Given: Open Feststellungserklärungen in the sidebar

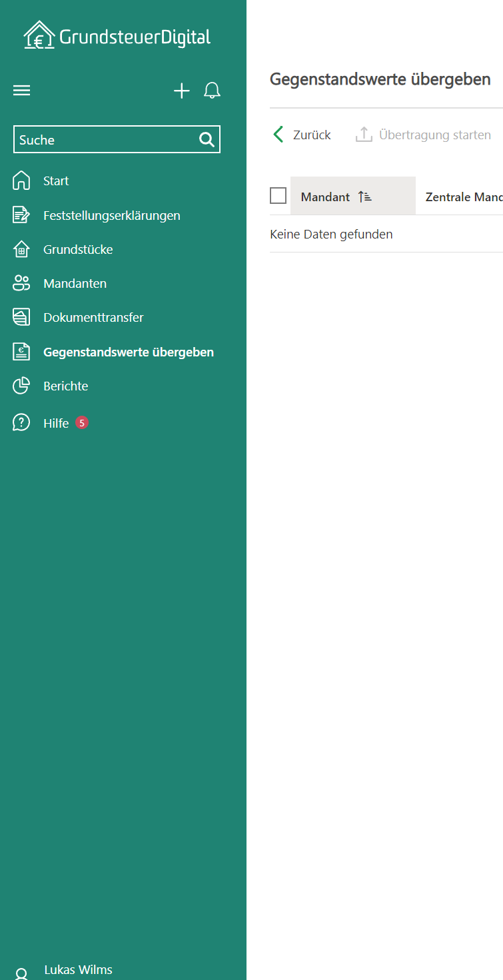Looking at the screenshot, I should click(112, 215).
